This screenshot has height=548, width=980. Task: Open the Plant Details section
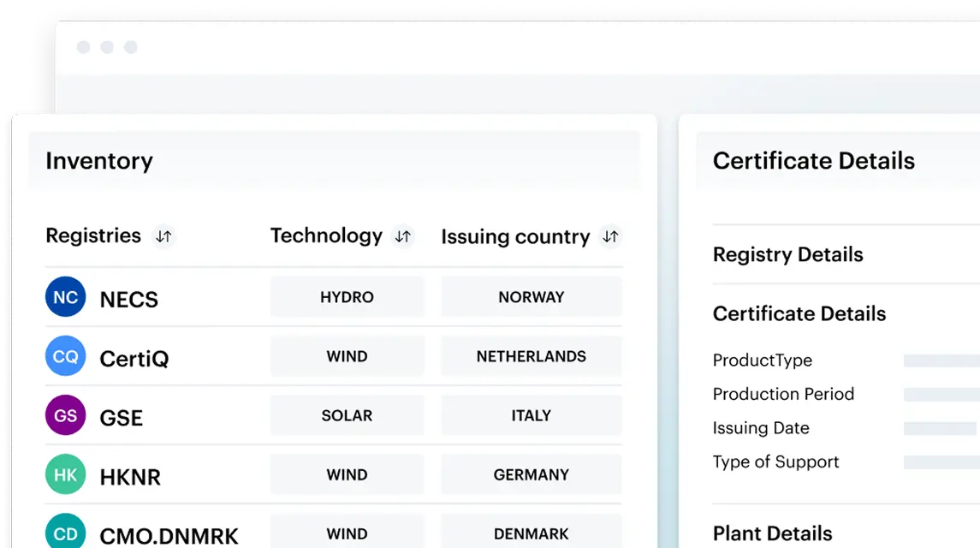773,533
